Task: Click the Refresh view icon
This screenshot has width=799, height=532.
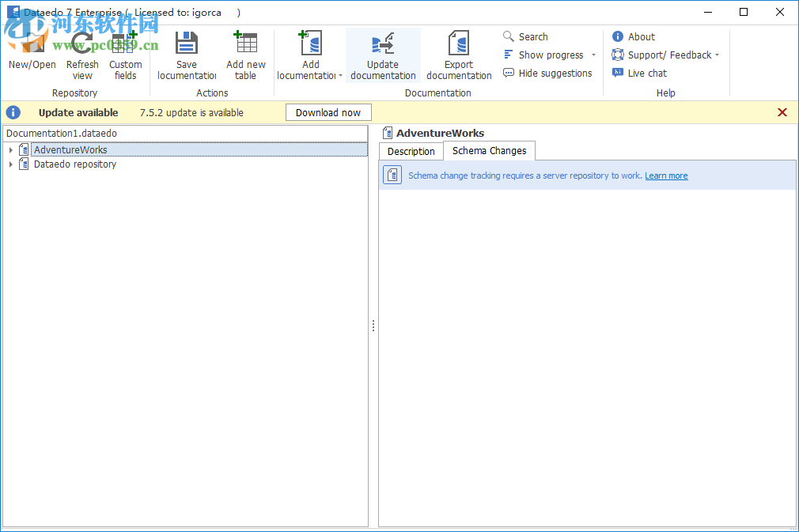Action: click(x=82, y=43)
